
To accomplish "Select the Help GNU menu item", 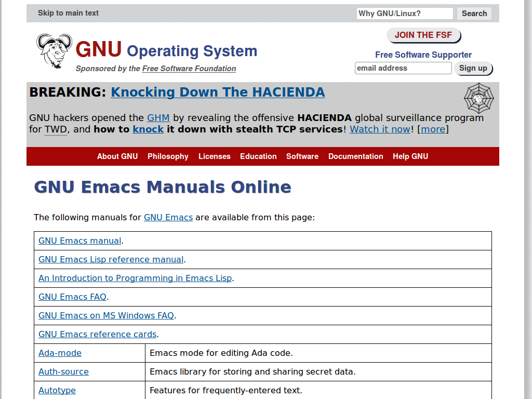I will click(x=410, y=156).
